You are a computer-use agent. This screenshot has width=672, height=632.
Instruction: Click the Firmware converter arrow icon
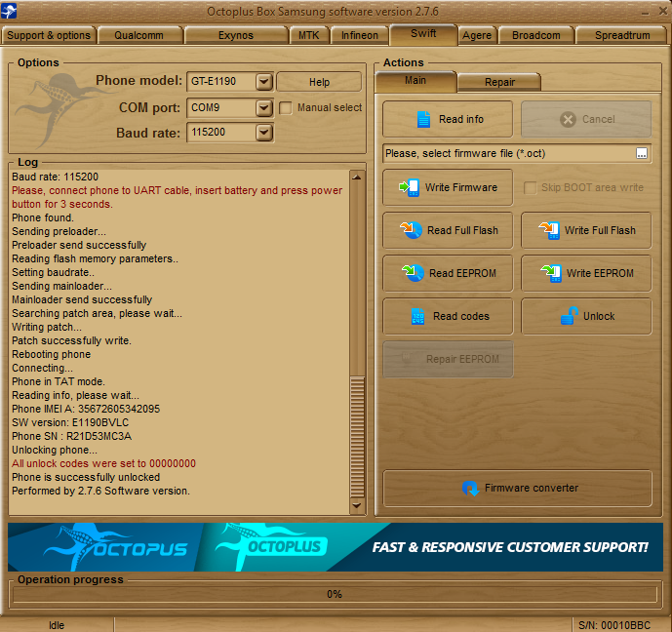(470, 488)
